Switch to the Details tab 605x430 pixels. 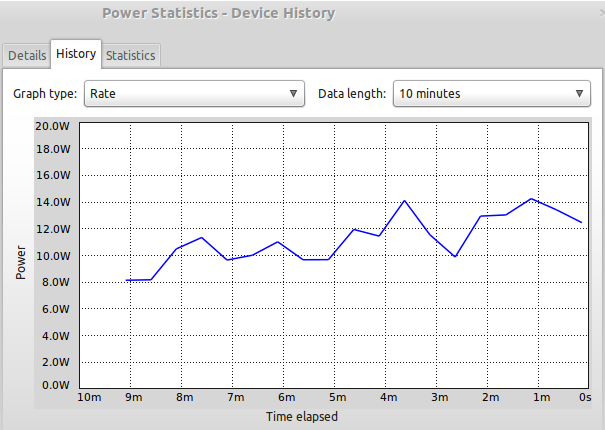(x=27, y=55)
